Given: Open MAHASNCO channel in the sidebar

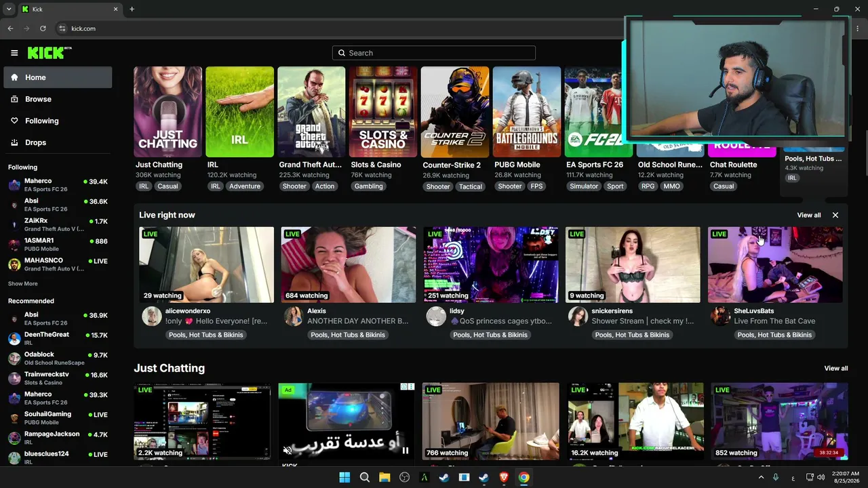Looking at the screenshot, I should point(58,264).
